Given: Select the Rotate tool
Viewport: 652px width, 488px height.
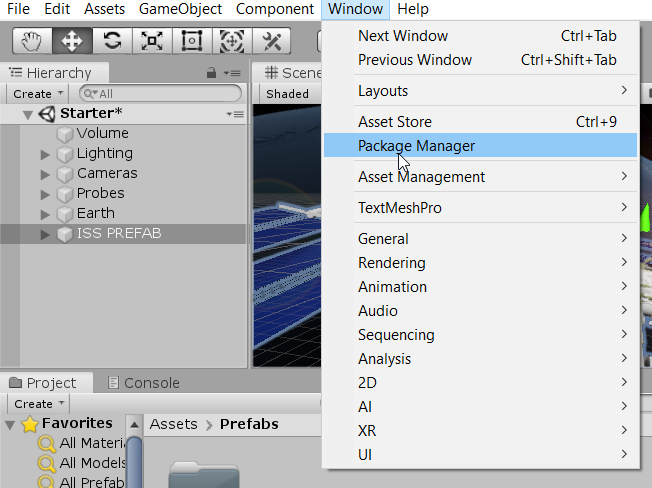Looking at the screenshot, I should [112, 41].
